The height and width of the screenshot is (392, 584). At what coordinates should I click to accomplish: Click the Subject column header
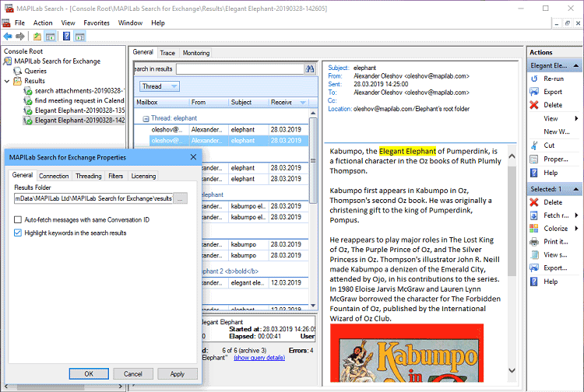coord(248,102)
